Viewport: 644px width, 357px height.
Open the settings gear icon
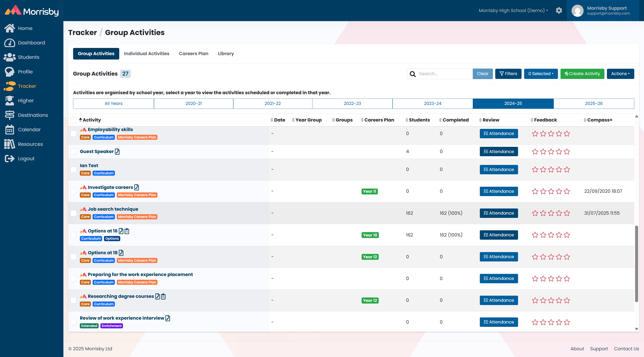559,11
